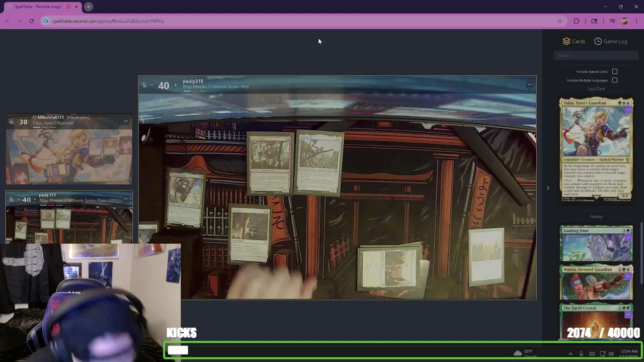Reload the SpellTable page
Image resolution: width=644 pixels, height=362 pixels.
click(x=31, y=21)
